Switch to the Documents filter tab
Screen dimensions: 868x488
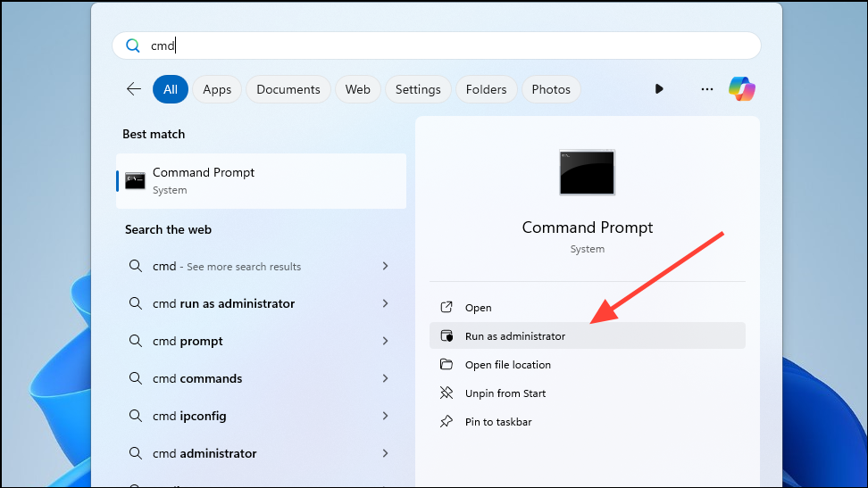point(288,89)
